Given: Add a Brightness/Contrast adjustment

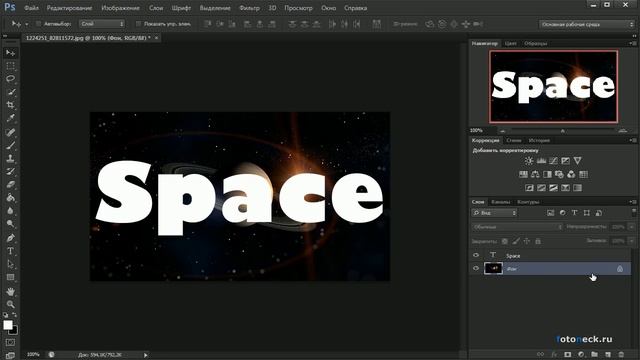Looking at the screenshot, I should (x=529, y=160).
